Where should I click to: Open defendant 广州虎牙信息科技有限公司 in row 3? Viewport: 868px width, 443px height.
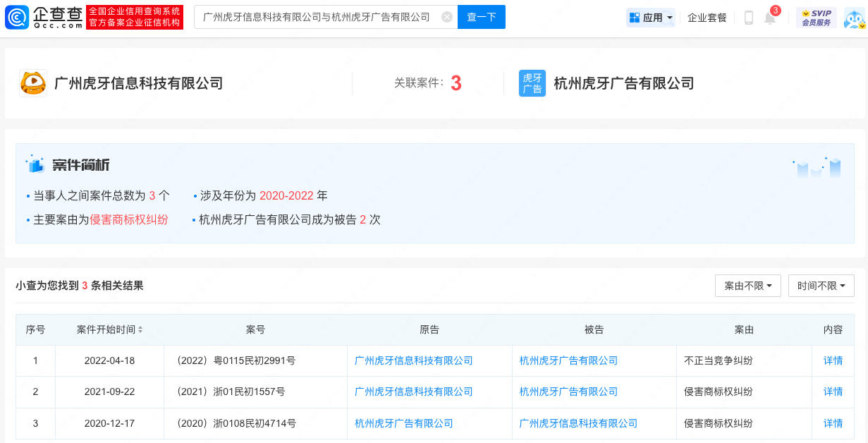click(579, 423)
